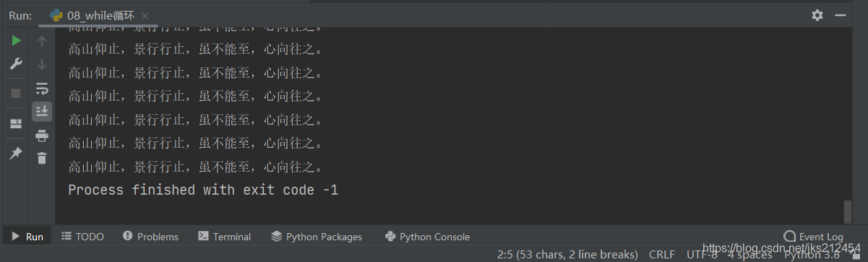Open the Event Log
Viewport: 868px width, 262px height.
click(x=814, y=237)
